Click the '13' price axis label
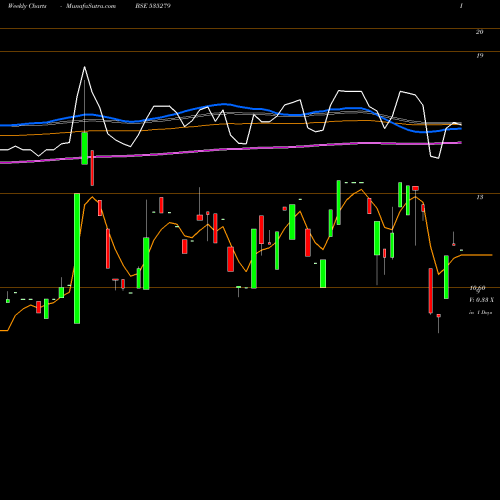Screen dimensions: 500x500 pos(479,197)
